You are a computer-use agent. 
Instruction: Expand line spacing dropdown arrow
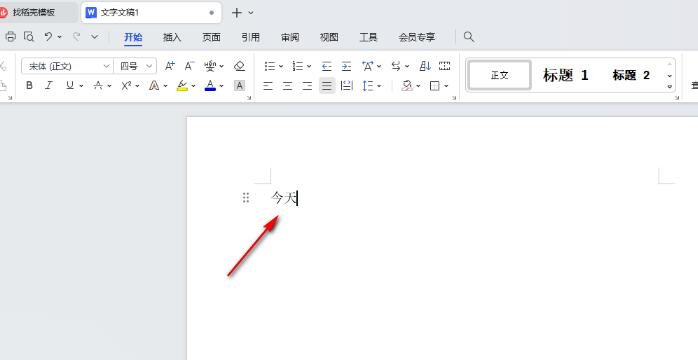click(x=379, y=86)
